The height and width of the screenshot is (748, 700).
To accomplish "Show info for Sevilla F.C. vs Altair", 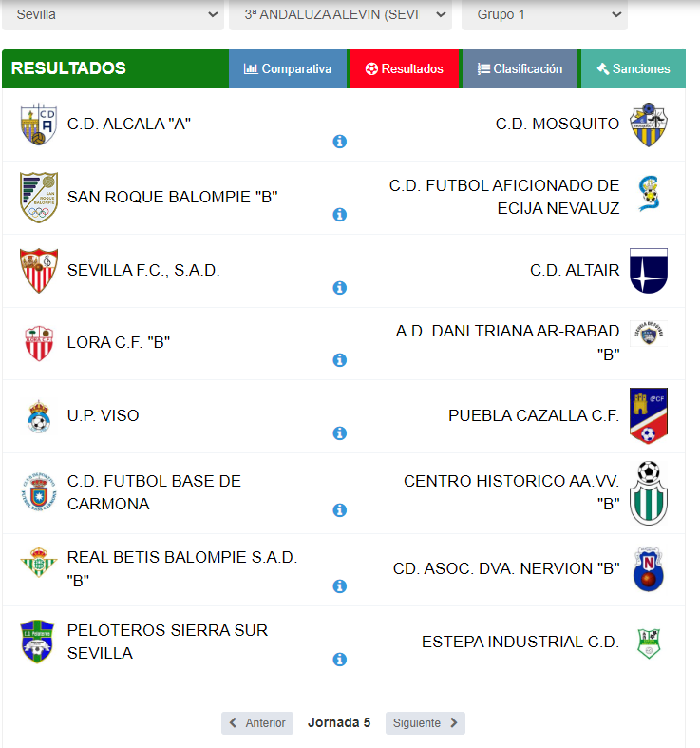I will click(x=339, y=288).
